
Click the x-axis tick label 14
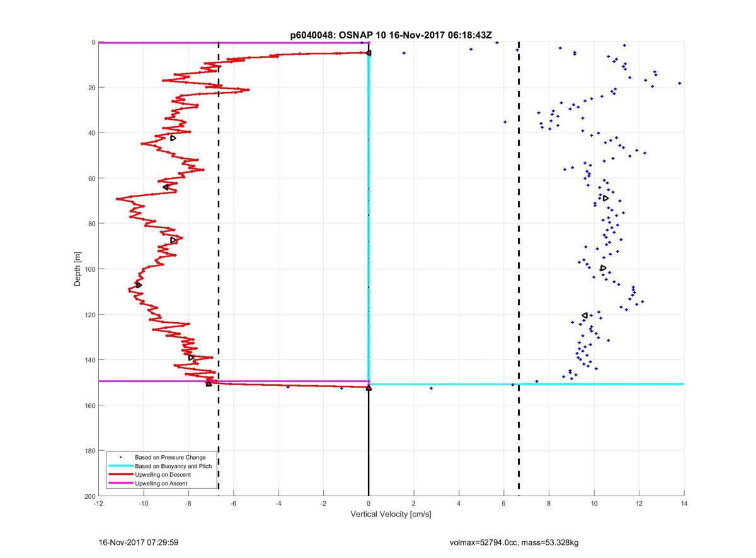pyautogui.click(x=684, y=503)
